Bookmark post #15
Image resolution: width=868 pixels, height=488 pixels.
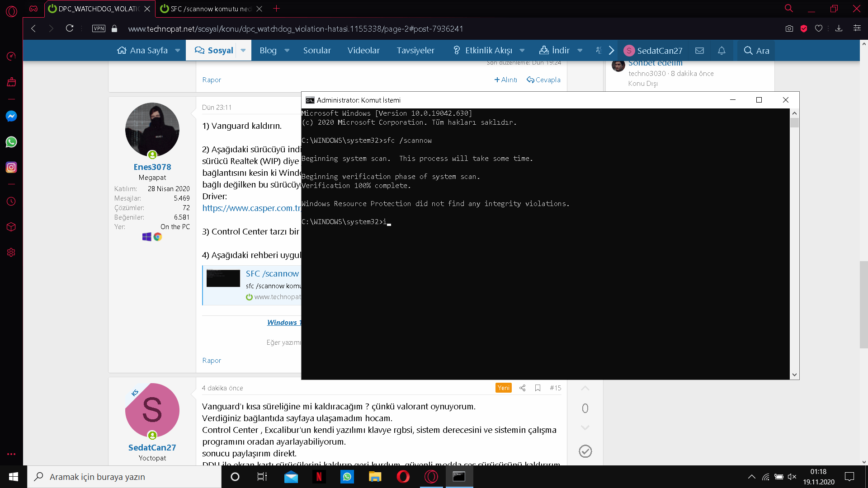(x=538, y=388)
